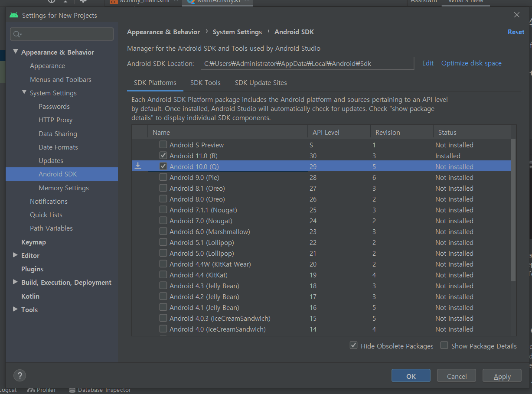Open the Profiler tool window
This screenshot has width=532, height=394.
click(42, 390)
